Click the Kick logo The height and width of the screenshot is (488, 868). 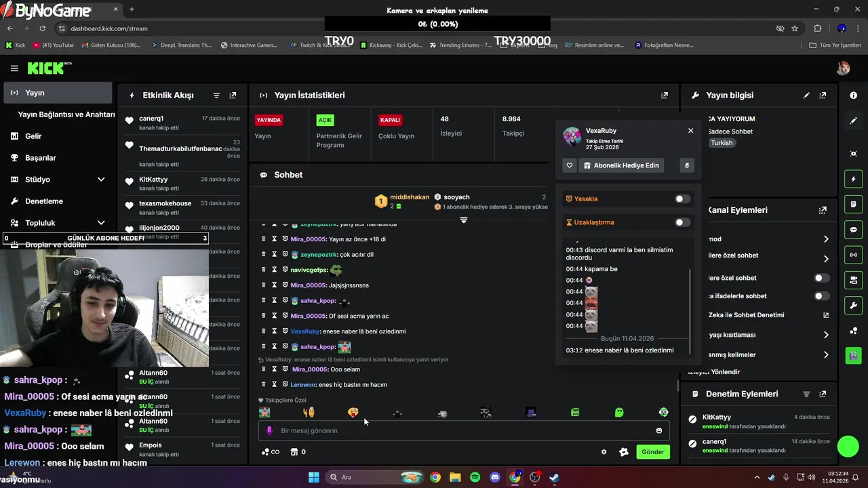[49, 68]
